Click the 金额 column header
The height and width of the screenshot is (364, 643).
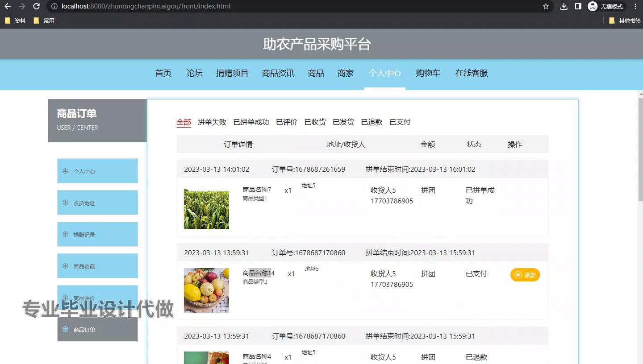(x=428, y=144)
